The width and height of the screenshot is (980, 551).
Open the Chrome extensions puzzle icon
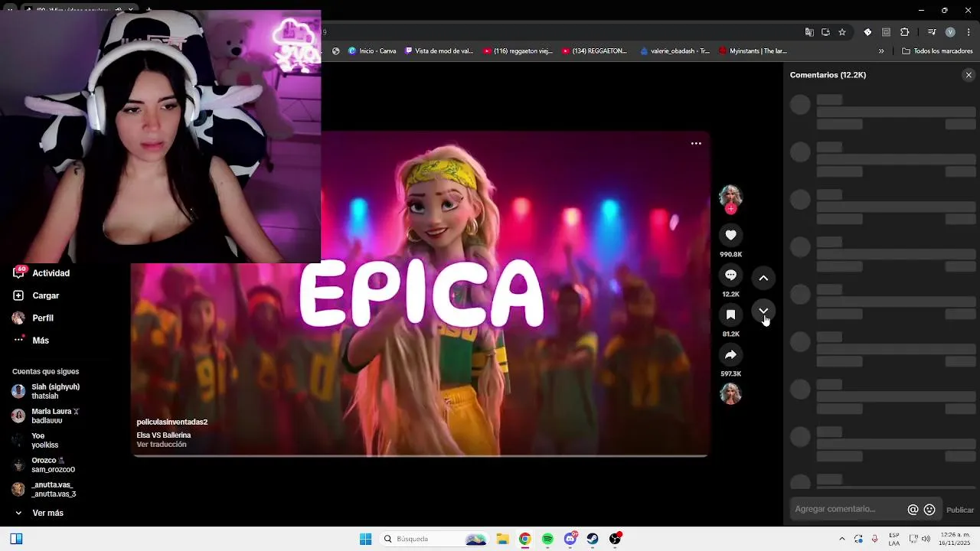(x=904, y=32)
